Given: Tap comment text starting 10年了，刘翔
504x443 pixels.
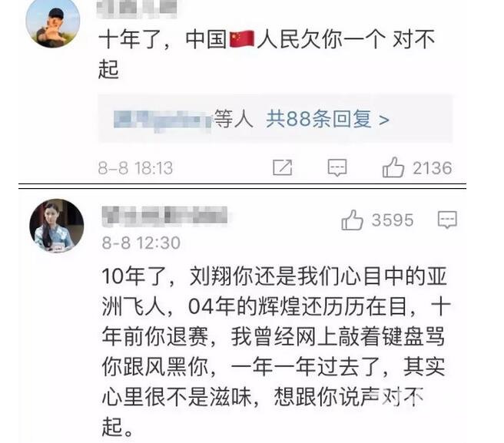Looking at the screenshot, I should [x=276, y=352].
